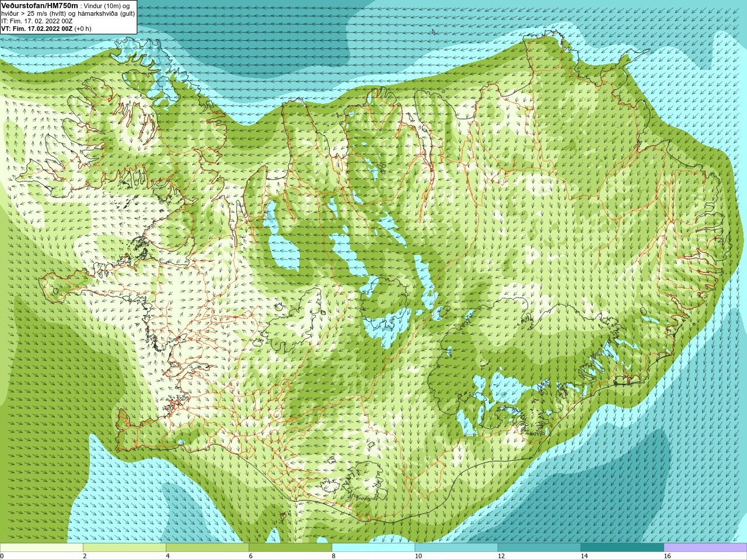This screenshot has width=747, height=560.
Task: Click the lavender above-16 legend swatch
Action: [x=706, y=547]
